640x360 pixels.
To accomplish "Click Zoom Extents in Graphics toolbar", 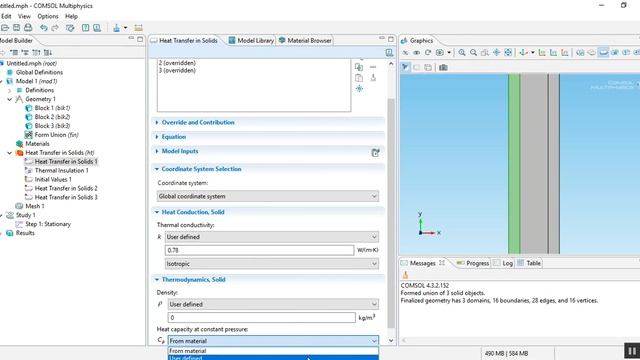I will 508,53.
